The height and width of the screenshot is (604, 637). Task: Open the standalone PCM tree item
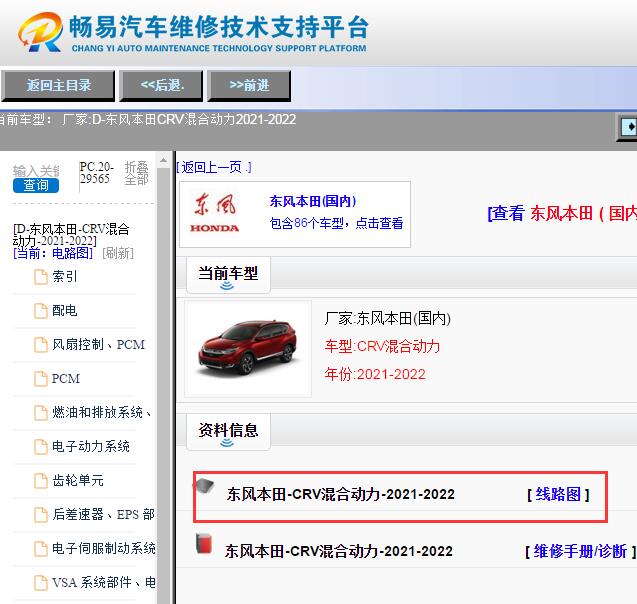point(66,379)
